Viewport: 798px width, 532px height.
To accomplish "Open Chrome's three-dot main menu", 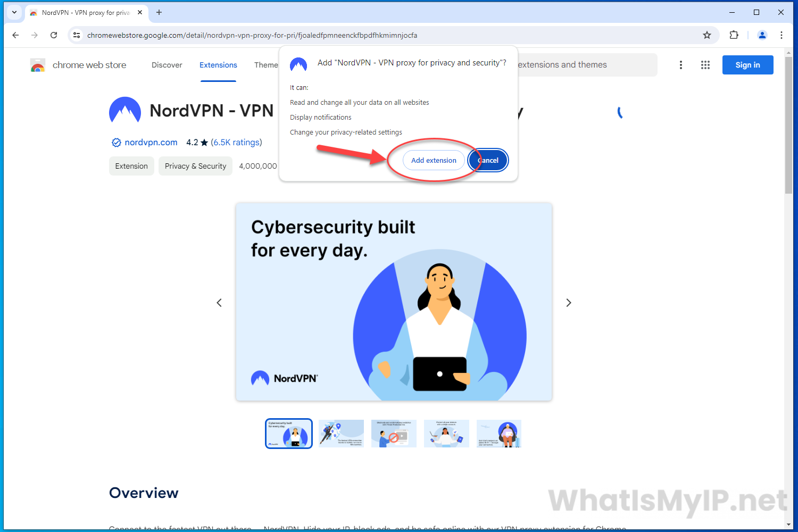I will pos(782,35).
